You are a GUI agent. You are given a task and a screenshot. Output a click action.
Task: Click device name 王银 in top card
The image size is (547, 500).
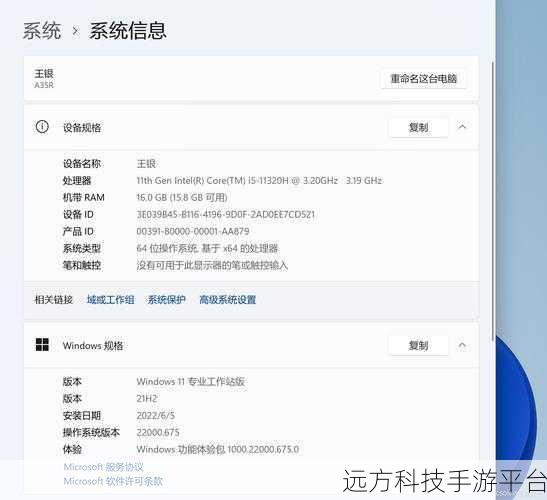44,74
